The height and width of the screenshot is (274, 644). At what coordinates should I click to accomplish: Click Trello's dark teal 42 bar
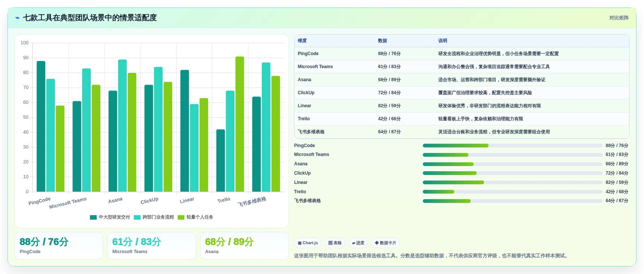coord(220,161)
